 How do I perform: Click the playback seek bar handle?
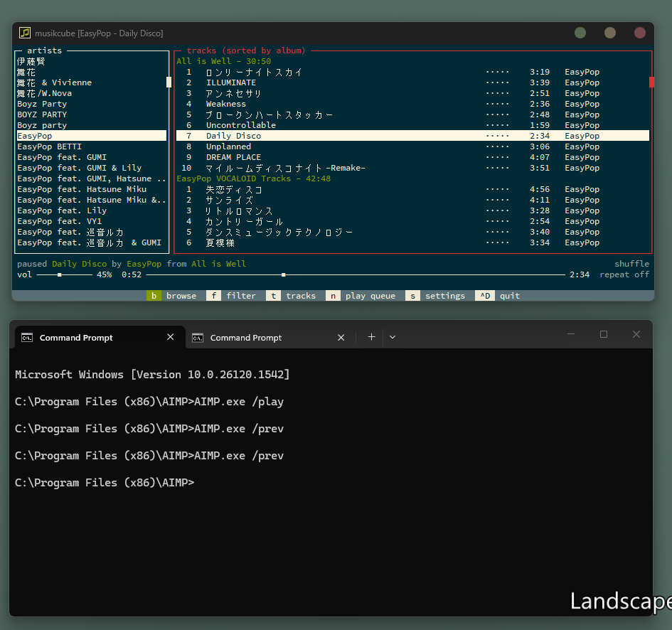283,274
